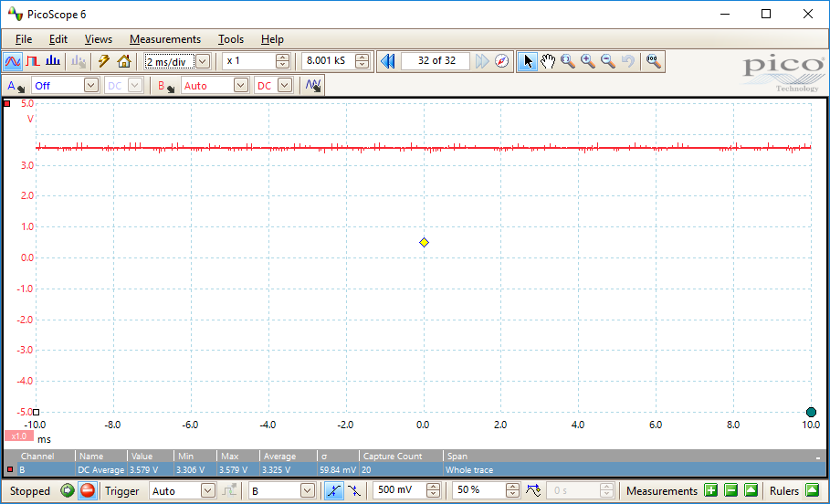This screenshot has height=504, width=830.
Task: Click the Add Measurement plus icon
Action: [711, 491]
